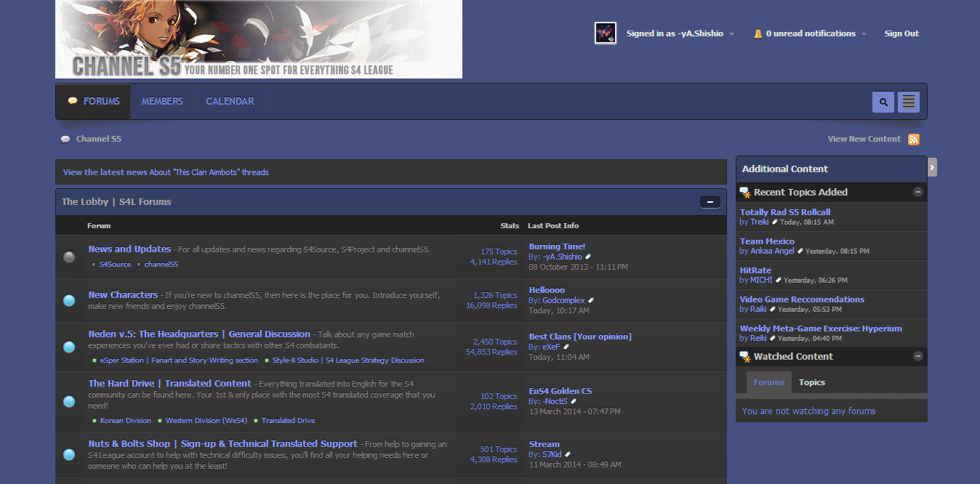Open the Nuts & Bolts Shop forum
Viewport: 980px width, 484px height.
pos(223,443)
